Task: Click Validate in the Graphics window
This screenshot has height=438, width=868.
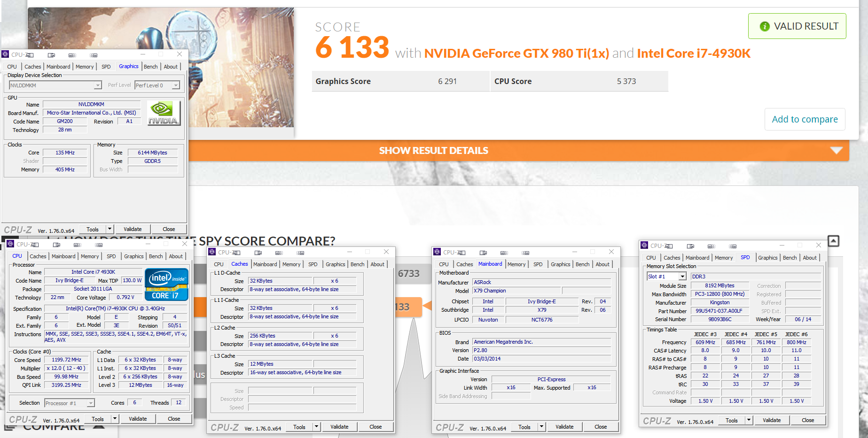Action: (x=133, y=229)
